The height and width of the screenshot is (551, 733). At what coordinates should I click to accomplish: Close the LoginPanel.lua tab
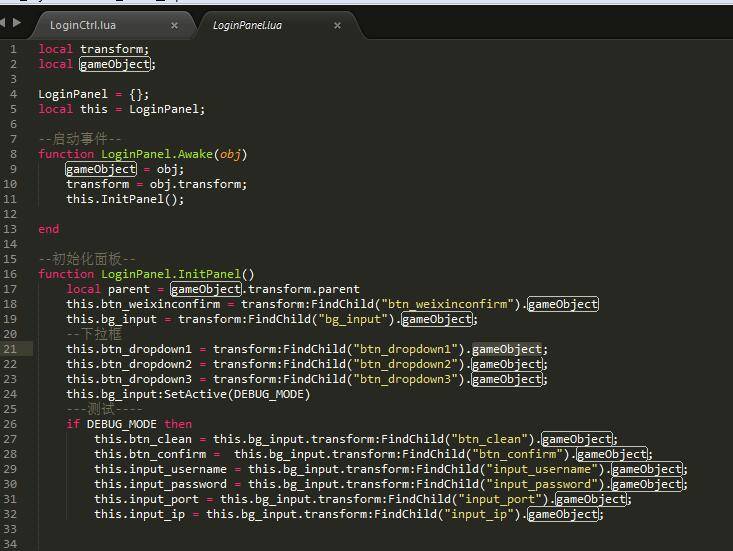click(337, 25)
